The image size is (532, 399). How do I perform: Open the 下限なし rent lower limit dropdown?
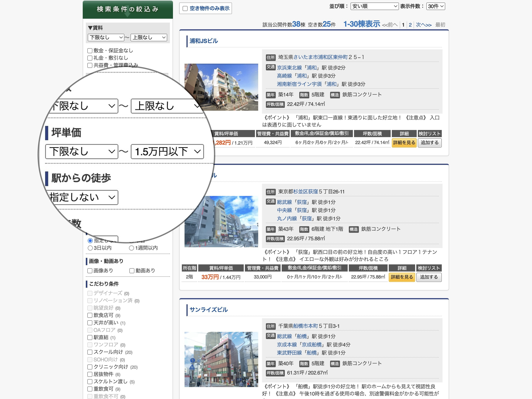(106, 37)
